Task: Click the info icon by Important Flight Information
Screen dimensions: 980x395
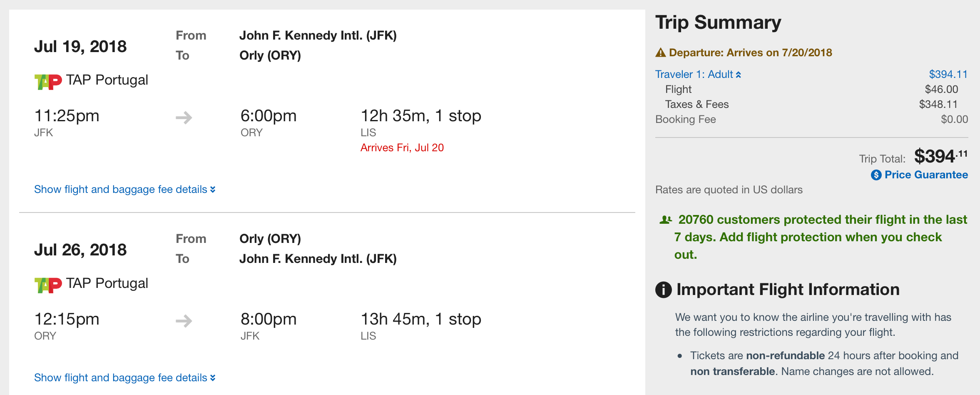Action: click(x=664, y=290)
